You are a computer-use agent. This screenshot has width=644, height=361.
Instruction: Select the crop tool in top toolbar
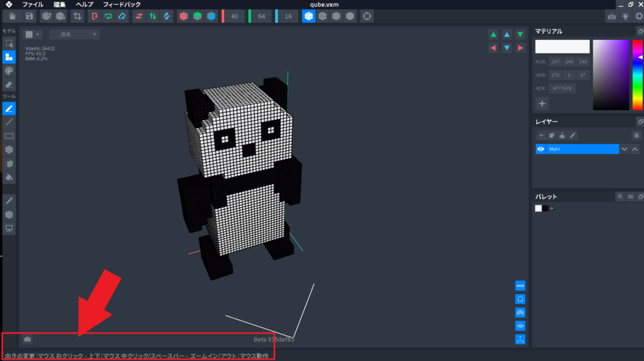(77, 16)
